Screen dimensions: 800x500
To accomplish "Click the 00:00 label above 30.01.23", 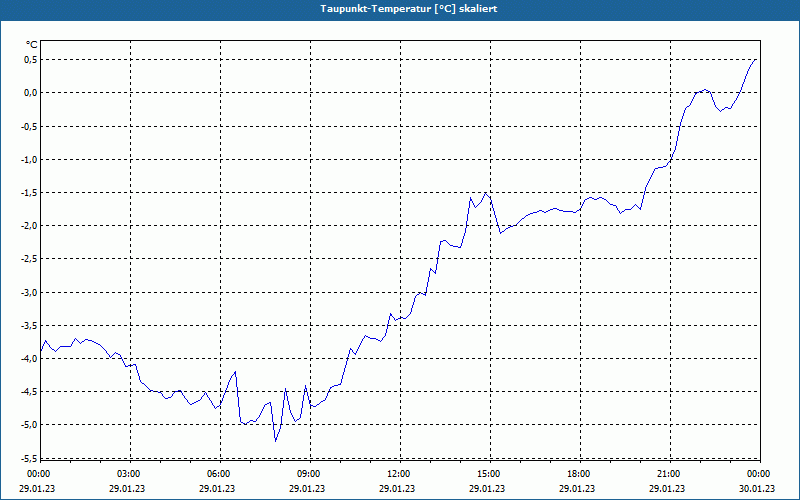I will point(759,474).
